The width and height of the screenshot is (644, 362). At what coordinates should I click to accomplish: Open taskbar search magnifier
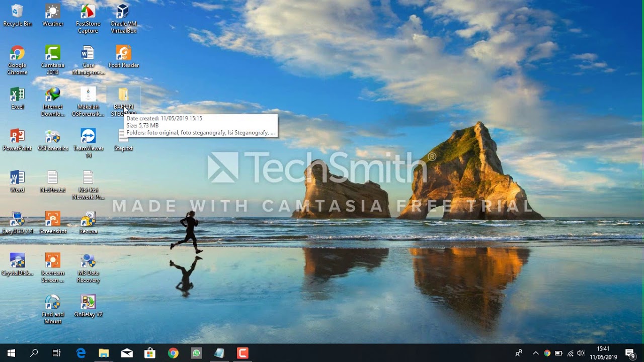34,353
